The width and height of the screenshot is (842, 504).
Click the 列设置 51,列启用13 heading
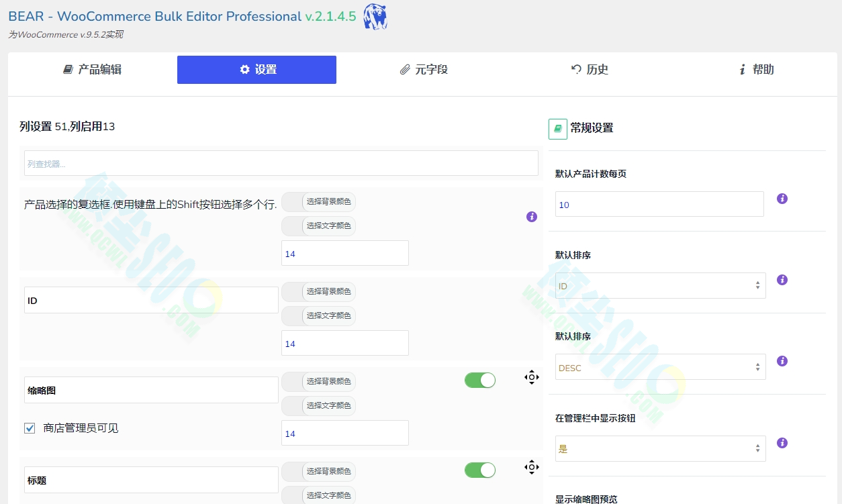pyautogui.click(x=67, y=126)
